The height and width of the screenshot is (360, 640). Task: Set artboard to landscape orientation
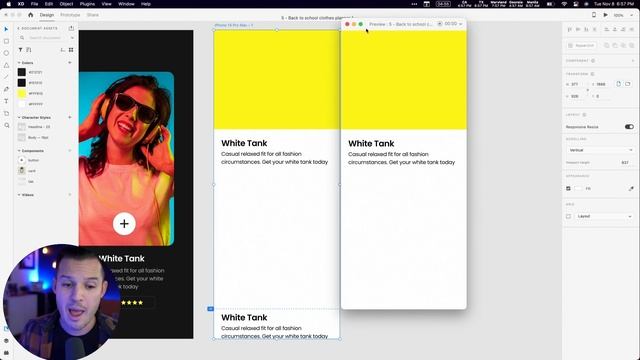[628, 84]
